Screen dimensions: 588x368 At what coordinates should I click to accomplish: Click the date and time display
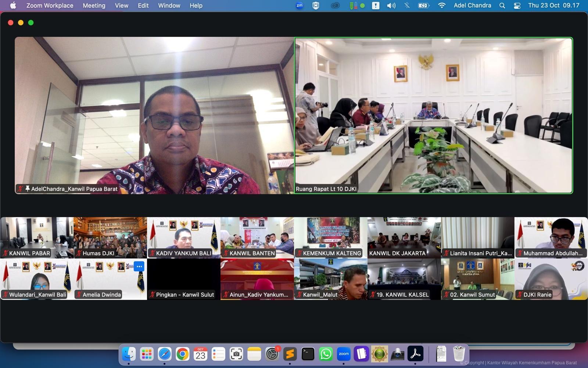click(x=553, y=6)
